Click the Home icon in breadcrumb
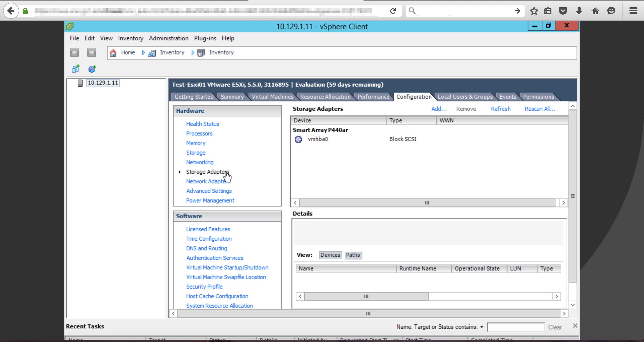 [113, 53]
